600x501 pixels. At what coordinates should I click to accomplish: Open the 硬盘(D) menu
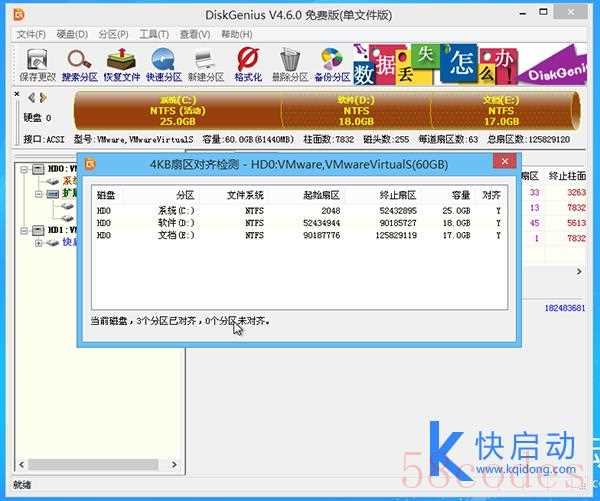coord(72,34)
